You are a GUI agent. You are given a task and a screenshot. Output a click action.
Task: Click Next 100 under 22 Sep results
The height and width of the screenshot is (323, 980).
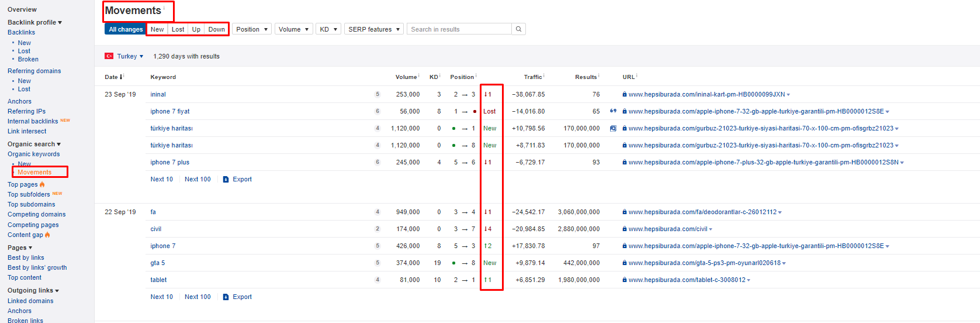(x=198, y=297)
